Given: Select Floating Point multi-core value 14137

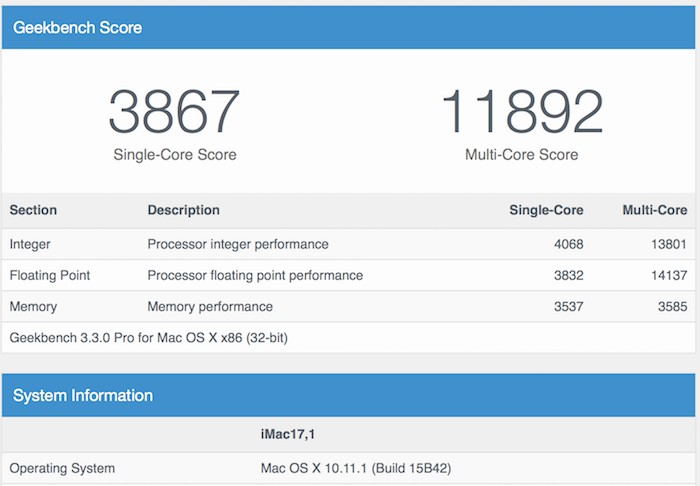Looking at the screenshot, I should (x=669, y=275).
